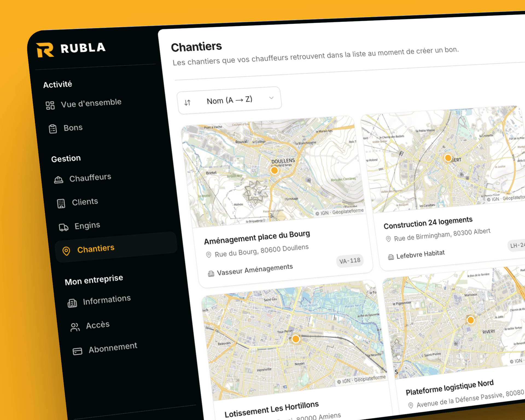
Task: Click the orange marker on Albert map
Action: coord(448,158)
